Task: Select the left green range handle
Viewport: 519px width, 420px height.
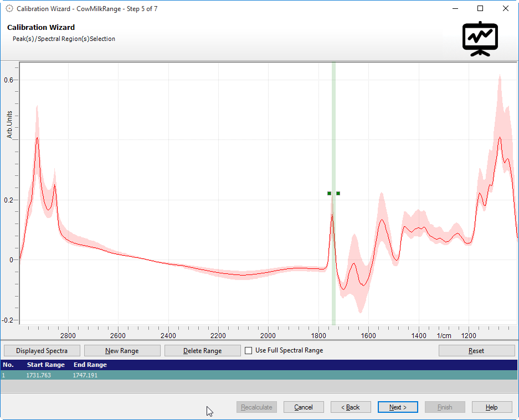Action: pos(329,193)
